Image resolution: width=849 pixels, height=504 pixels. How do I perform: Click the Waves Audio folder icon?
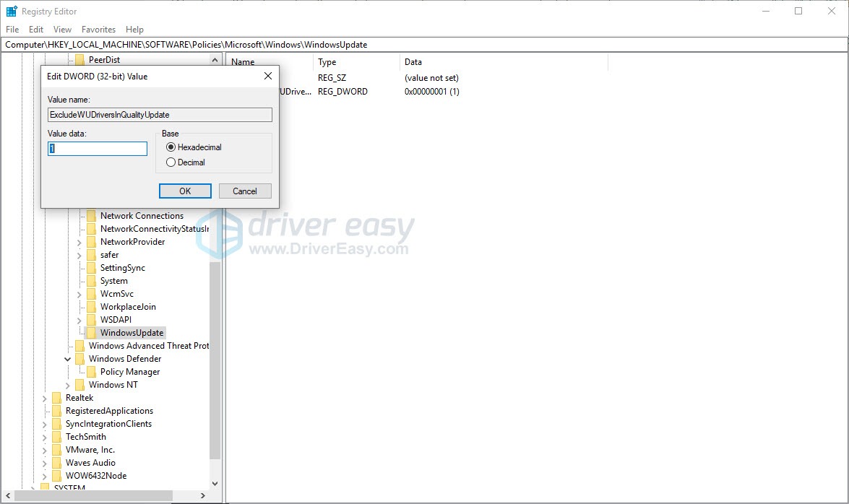58,462
